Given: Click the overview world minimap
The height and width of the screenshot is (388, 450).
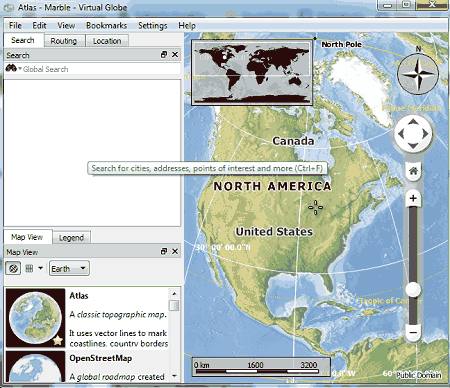Looking at the screenshot, I should coord(252,72).
